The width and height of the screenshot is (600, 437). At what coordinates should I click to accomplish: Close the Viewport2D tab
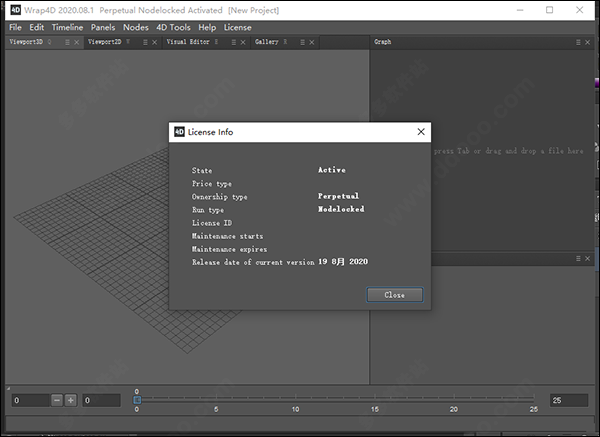[x=155, y=42]
